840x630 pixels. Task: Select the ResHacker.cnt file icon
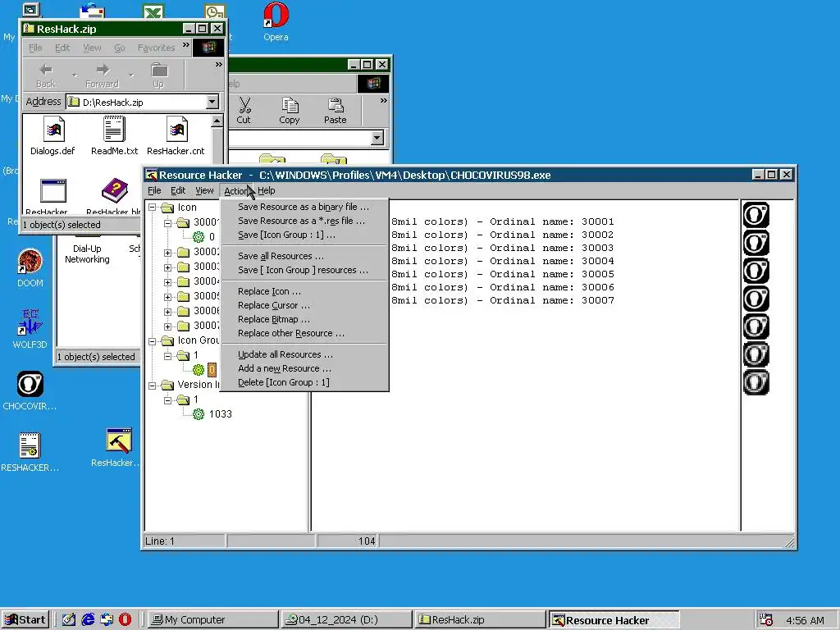tap(176, 136)
